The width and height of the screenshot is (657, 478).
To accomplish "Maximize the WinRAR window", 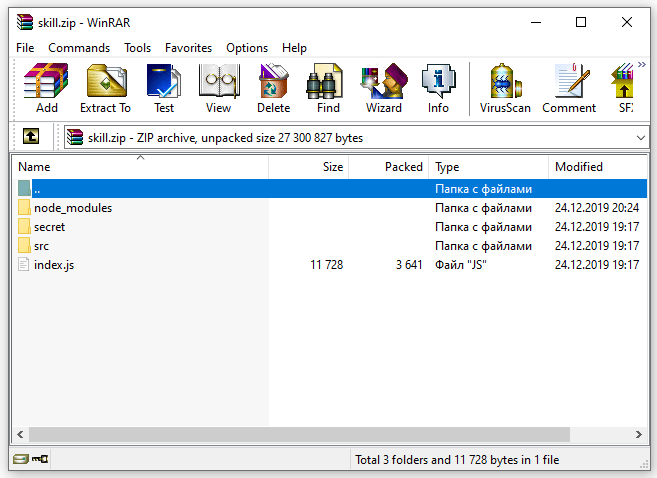I will click(x=581, y=22).
